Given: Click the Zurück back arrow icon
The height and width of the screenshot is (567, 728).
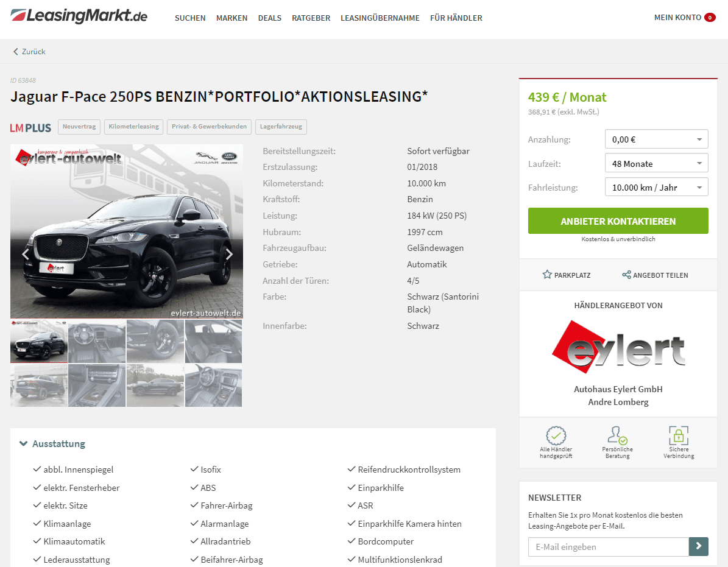Looking at the screenshot, I should [x=15, y=52].
